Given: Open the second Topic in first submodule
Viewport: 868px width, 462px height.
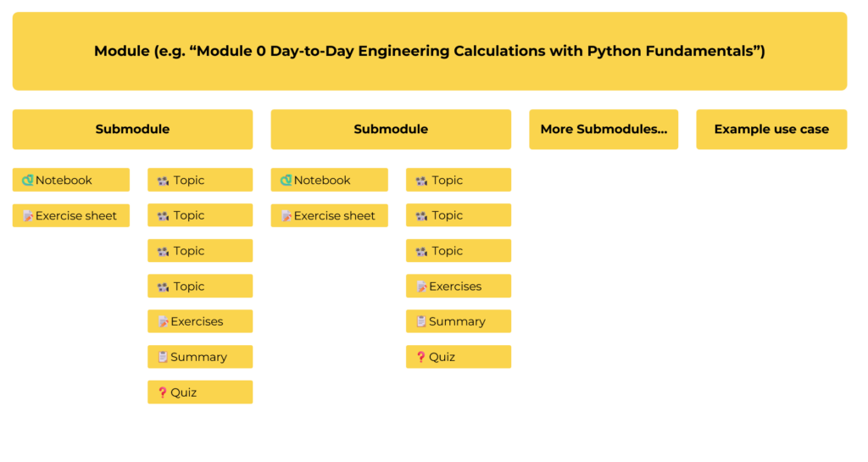Looking at the screenshot, I should tap(200, 215).
